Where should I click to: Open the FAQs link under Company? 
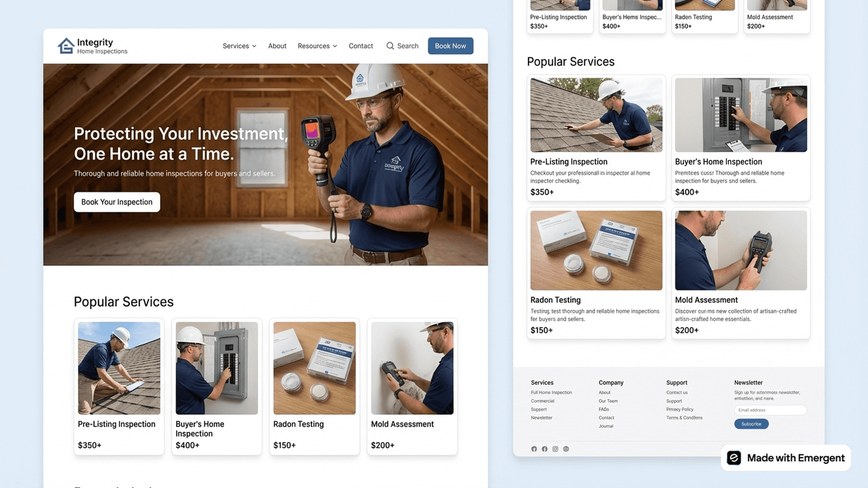[604, 409]
